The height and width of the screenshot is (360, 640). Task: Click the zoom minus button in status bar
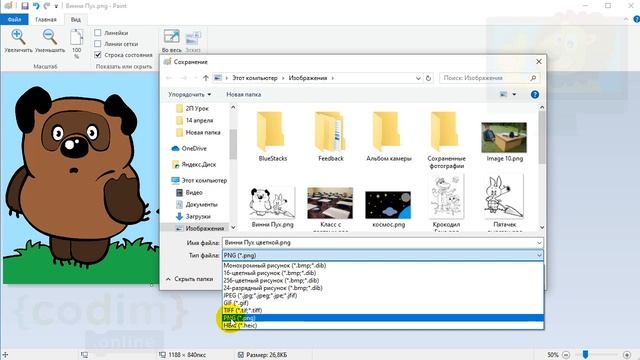[566, 355]
